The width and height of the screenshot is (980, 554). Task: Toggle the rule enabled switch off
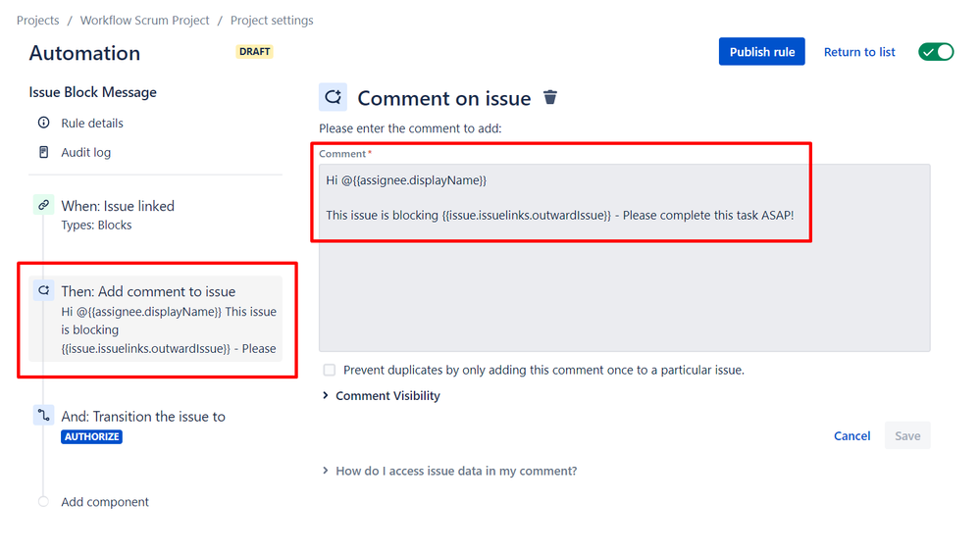(x=936, y=52)
